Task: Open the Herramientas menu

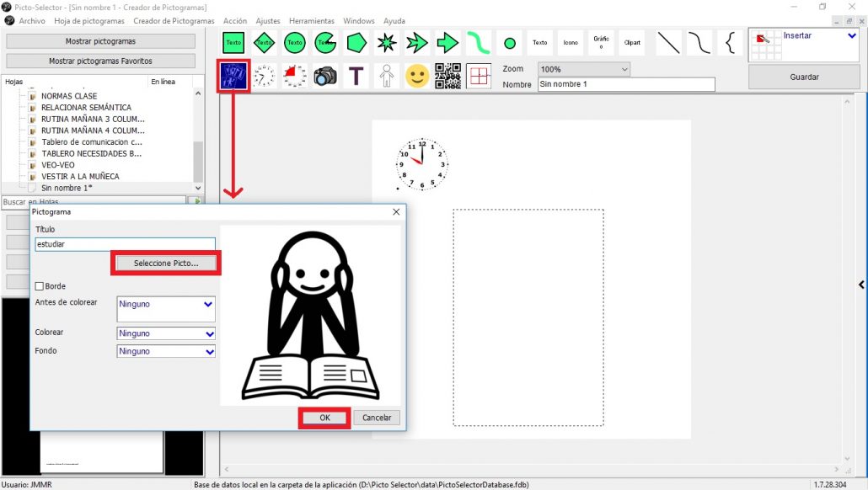Action: coord(311,20)
